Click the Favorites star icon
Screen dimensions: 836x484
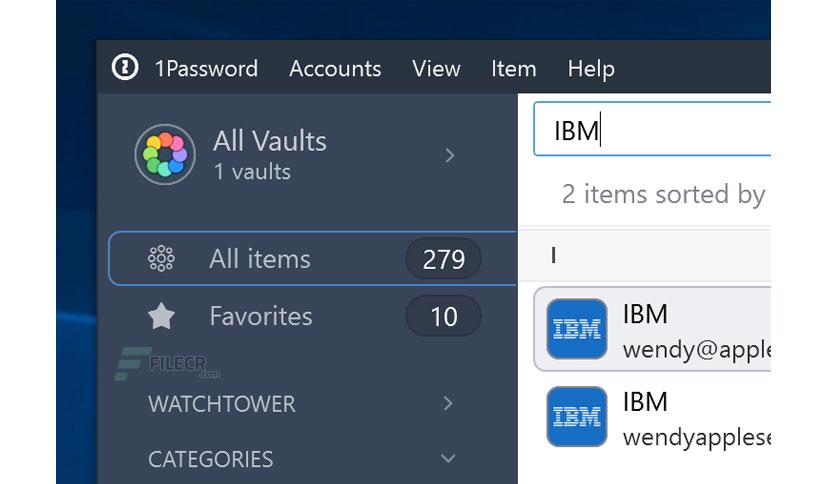(161, 316)
